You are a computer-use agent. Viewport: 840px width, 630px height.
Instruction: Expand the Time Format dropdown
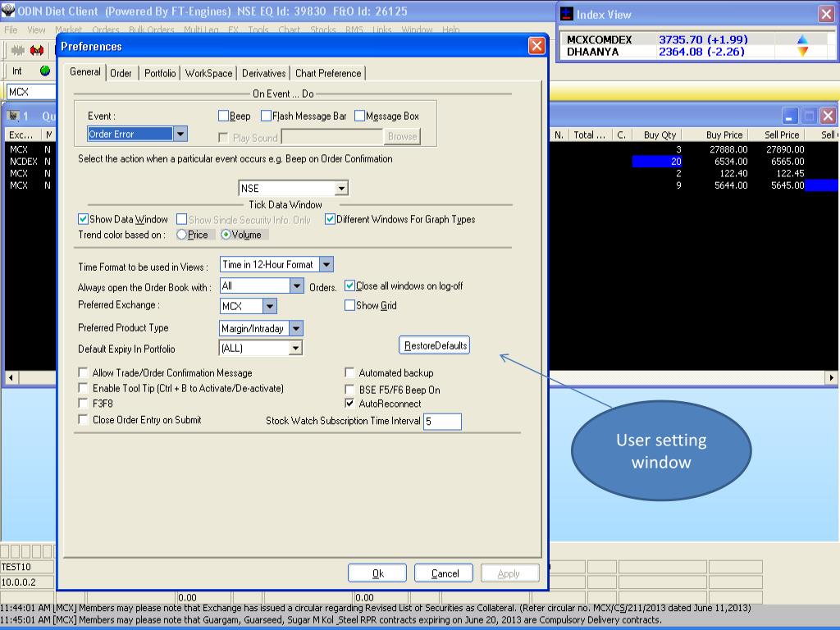point(326,264)
